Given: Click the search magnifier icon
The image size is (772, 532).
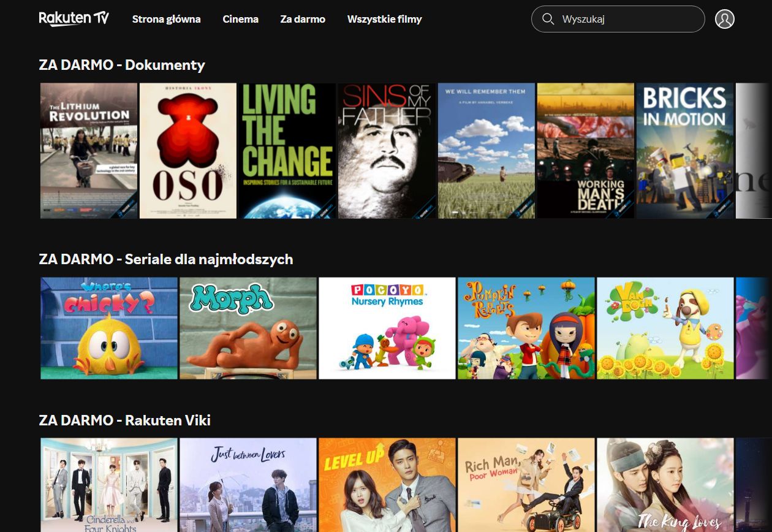Looking at the screenshot, I should click(x=548, y=19).
